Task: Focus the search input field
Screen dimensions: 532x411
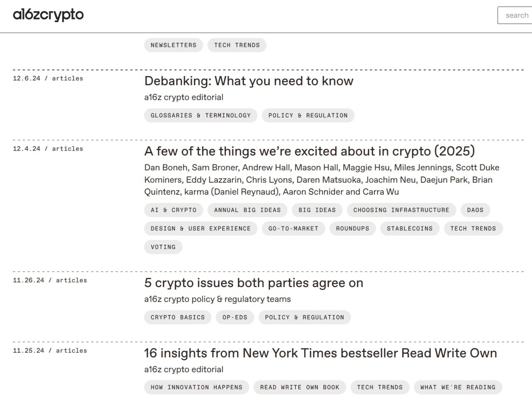Action: [515, 15]
